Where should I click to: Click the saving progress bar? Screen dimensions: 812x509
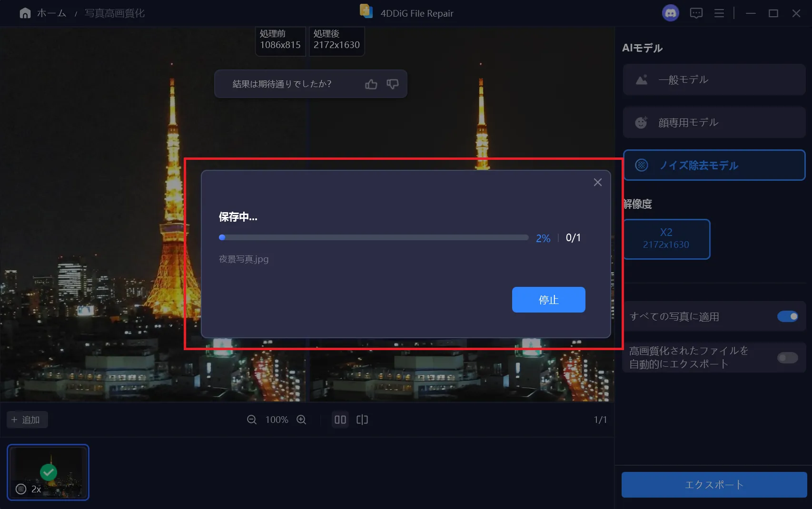click(374, 237)
